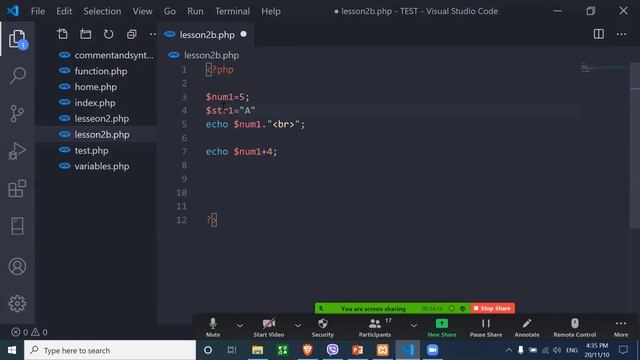
Task: Open the Manage gear icon
Action: click(x=17, y=303)
